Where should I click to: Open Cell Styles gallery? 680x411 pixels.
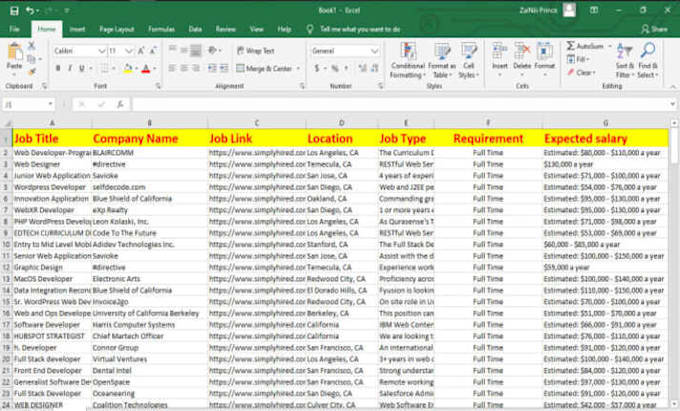468,61
